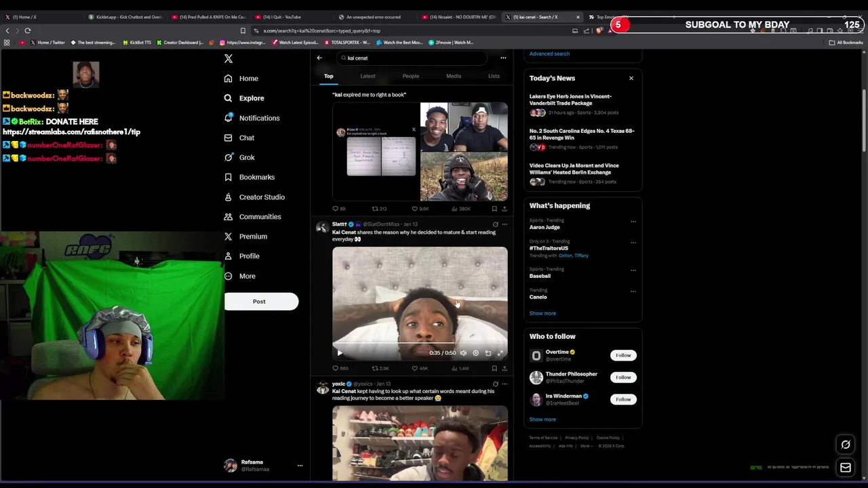This screenshot has width=868, height=488.
Task: Open Ja Morant Vince Williams video story
Action: (x=582, y=174)
